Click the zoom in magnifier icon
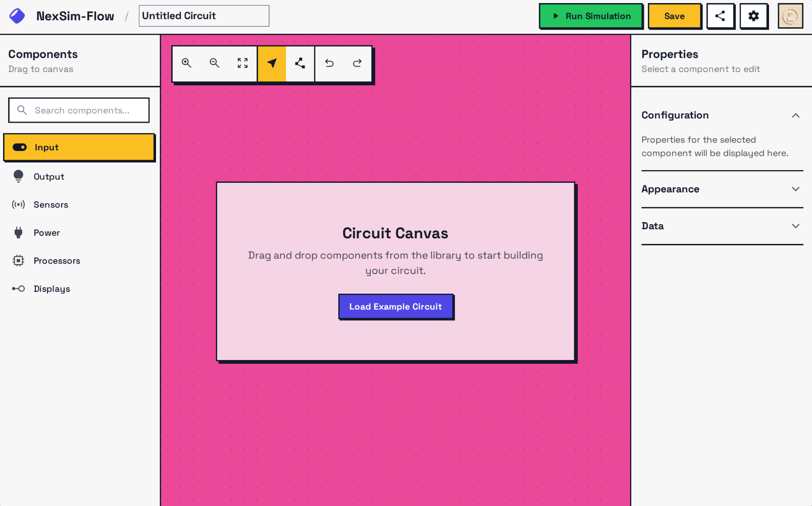This screenshot has height=506, width=812. pyautogui.click(x=186, y=63)
